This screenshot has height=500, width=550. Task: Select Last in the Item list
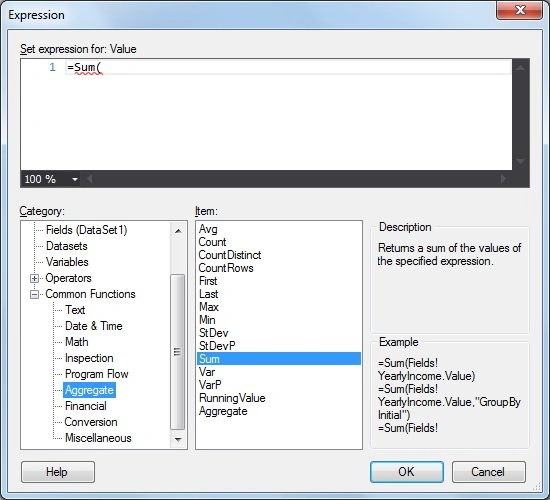pyautogui.click(x=208, y=294)
